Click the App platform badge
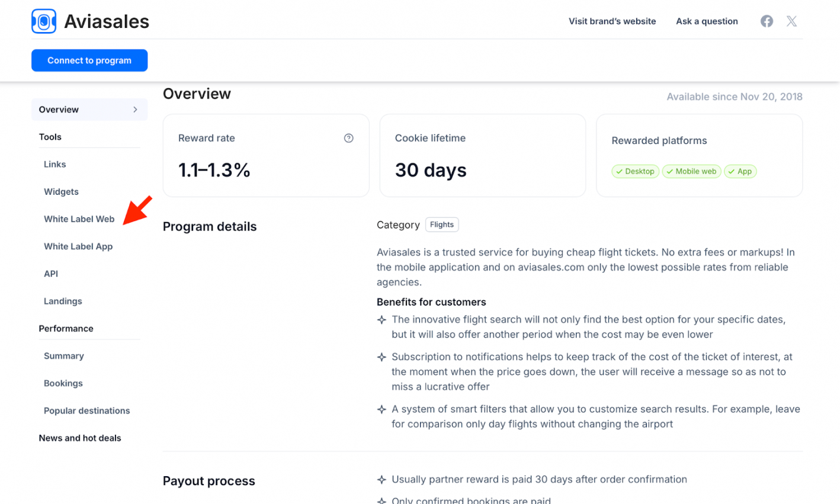The width and height of the screenshot is (840, 504). (740, 171)
